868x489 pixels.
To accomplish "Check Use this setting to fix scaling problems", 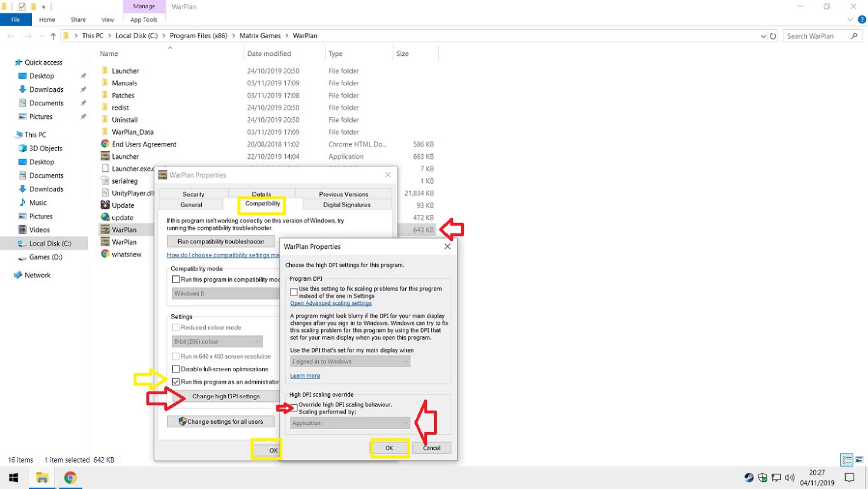I will tap(294, 292).
